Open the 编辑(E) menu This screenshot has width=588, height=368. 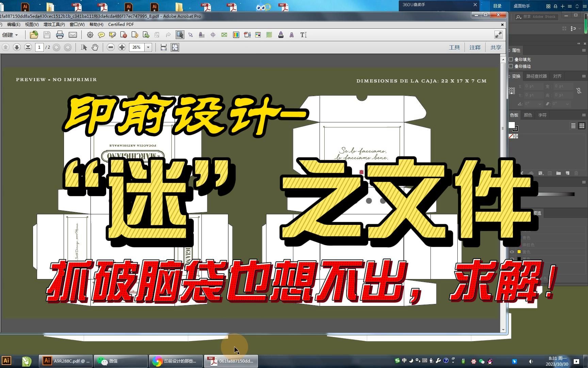click(14, 25)
